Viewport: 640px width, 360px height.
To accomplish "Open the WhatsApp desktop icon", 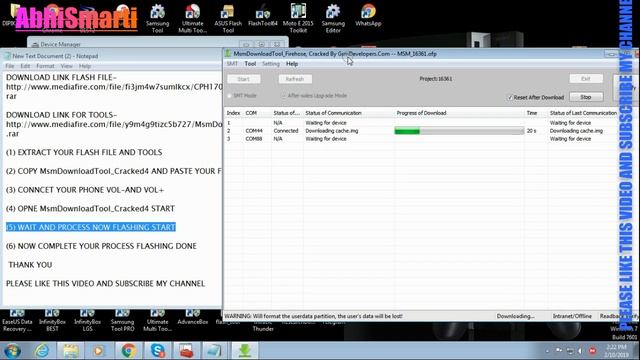I will click(368, 16).
